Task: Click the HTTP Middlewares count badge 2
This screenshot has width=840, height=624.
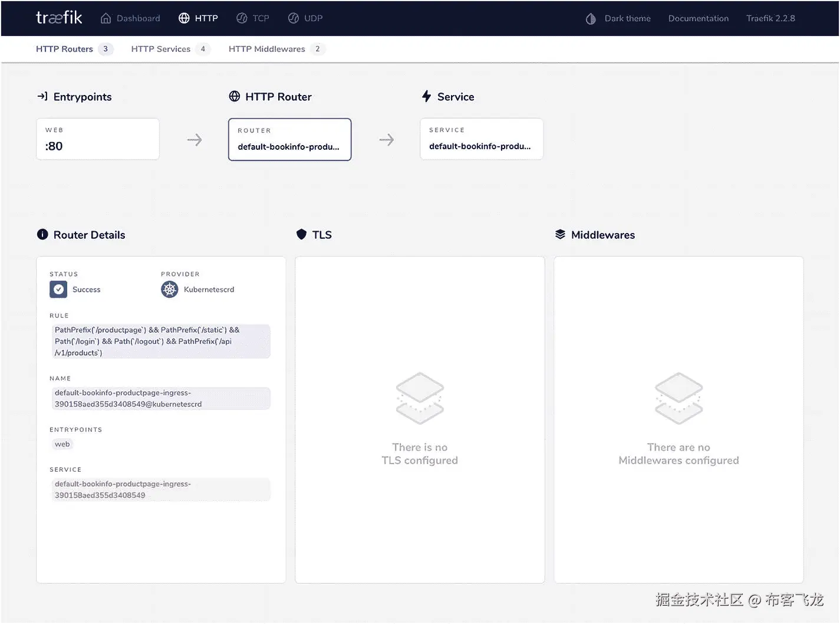Action: (317, 49)
